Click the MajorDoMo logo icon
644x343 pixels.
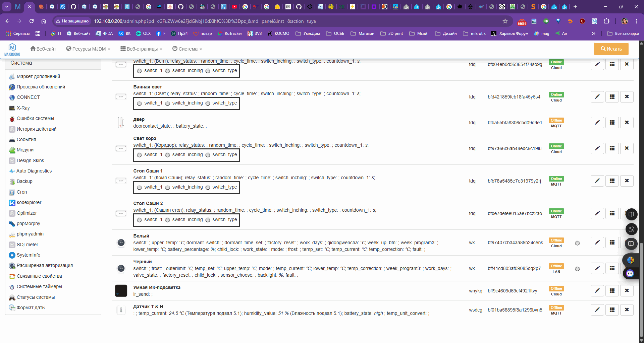12,49
